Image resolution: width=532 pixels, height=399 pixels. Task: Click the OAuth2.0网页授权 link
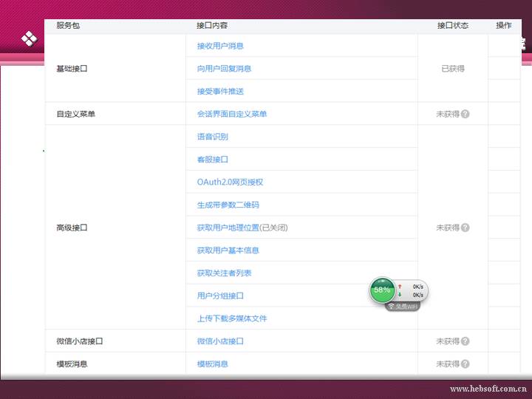click(230, 183)
